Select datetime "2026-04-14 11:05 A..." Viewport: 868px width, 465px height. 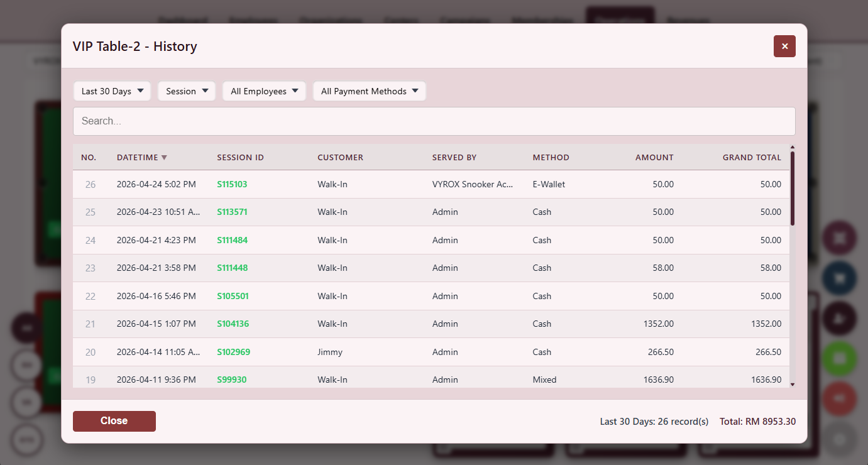pyautogui.click(x=158, y=353)
